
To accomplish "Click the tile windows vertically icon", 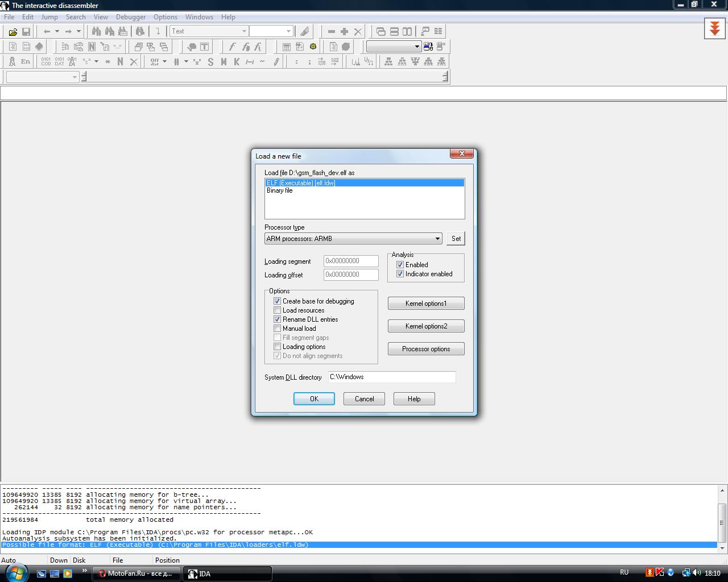I will click(407, 31).
